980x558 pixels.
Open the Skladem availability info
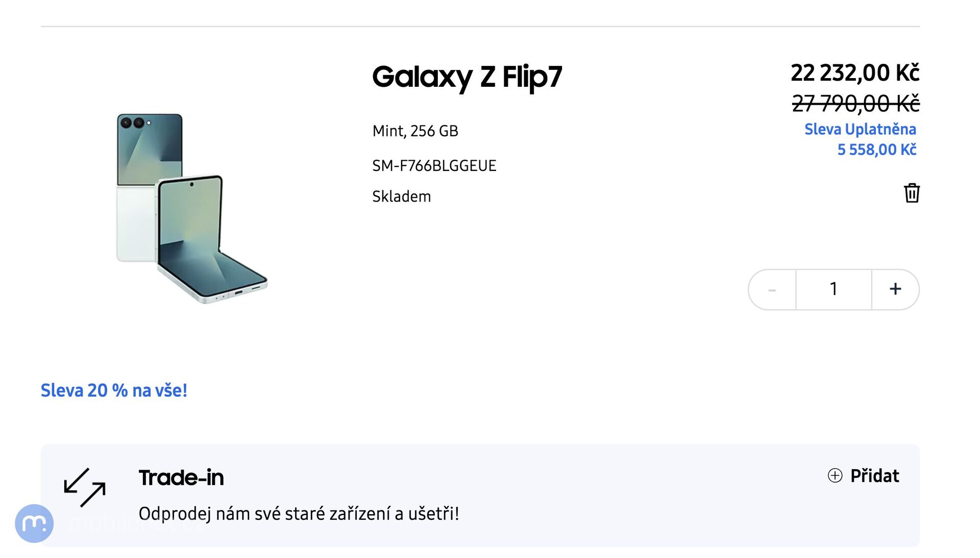click(401, 196)
